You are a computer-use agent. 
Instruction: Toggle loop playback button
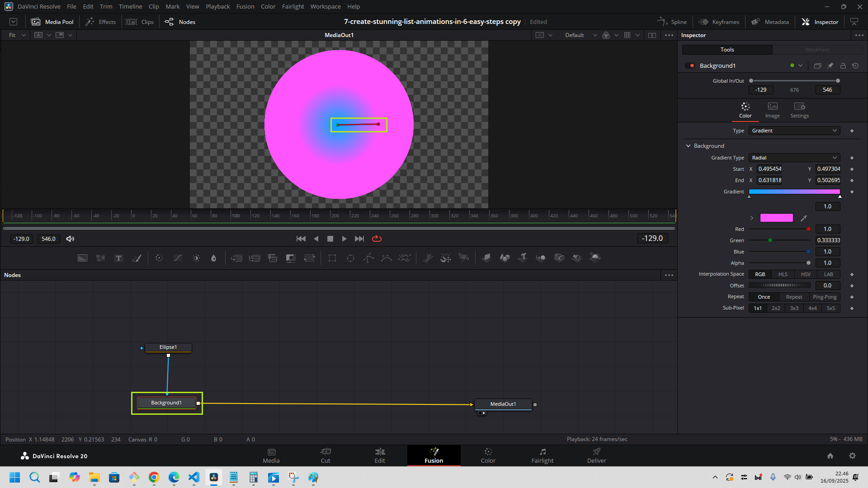click(377, 239)
